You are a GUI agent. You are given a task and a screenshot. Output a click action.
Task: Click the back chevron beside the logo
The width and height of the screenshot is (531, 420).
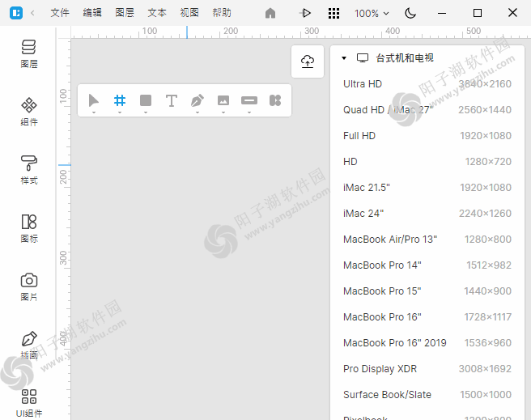coord(32,13)
